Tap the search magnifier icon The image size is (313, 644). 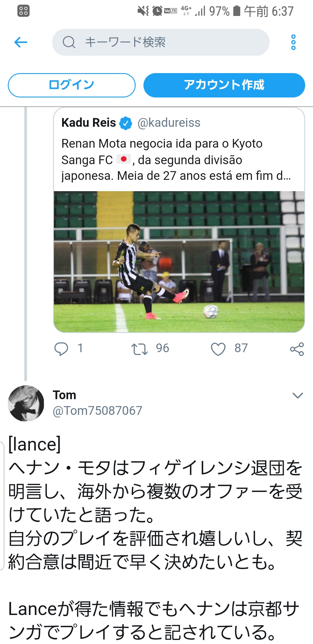tap(69, 42)
